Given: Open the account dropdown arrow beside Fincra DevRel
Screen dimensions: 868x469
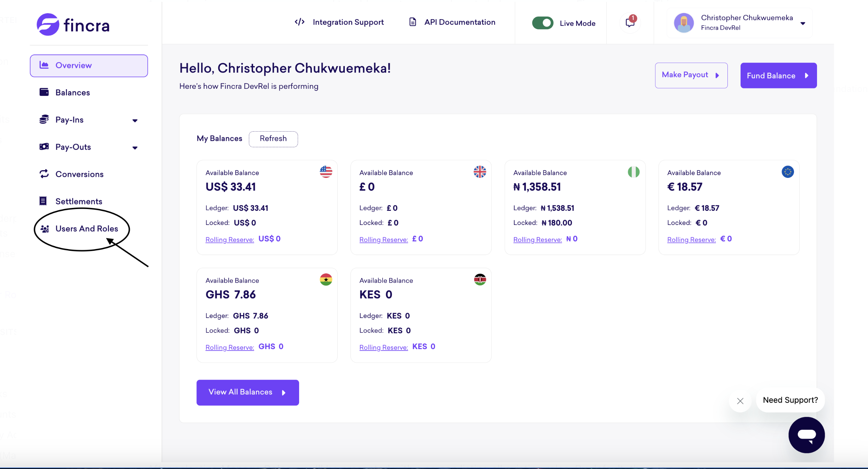Looking at the screenshot, I should pos(803,24).
